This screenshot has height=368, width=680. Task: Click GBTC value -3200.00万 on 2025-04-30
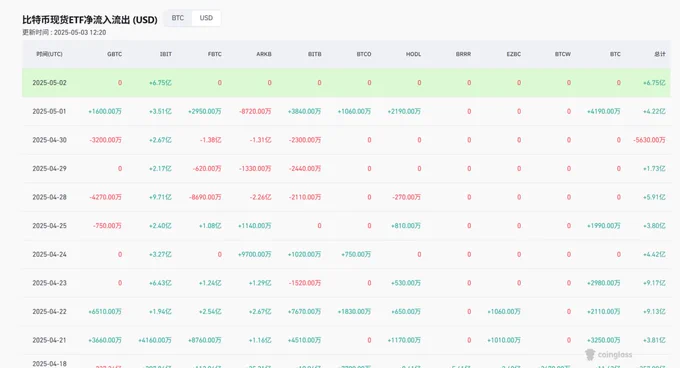coord(105,140)
